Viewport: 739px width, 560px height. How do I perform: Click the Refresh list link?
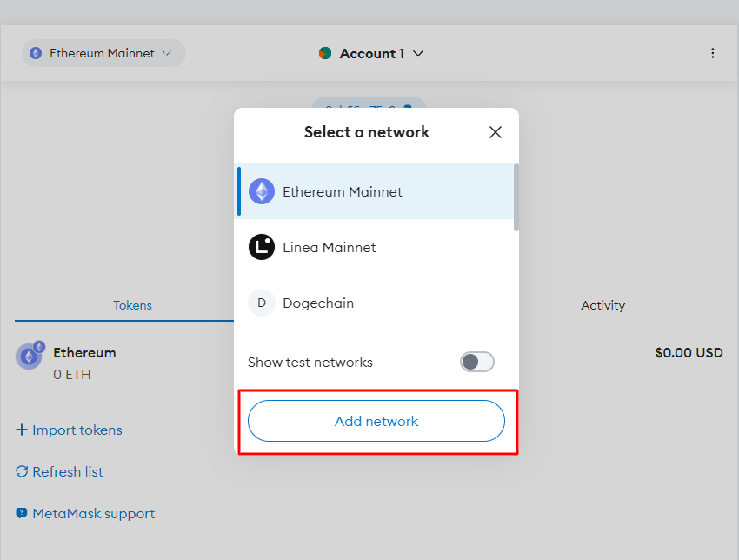[x=68, y=471]
